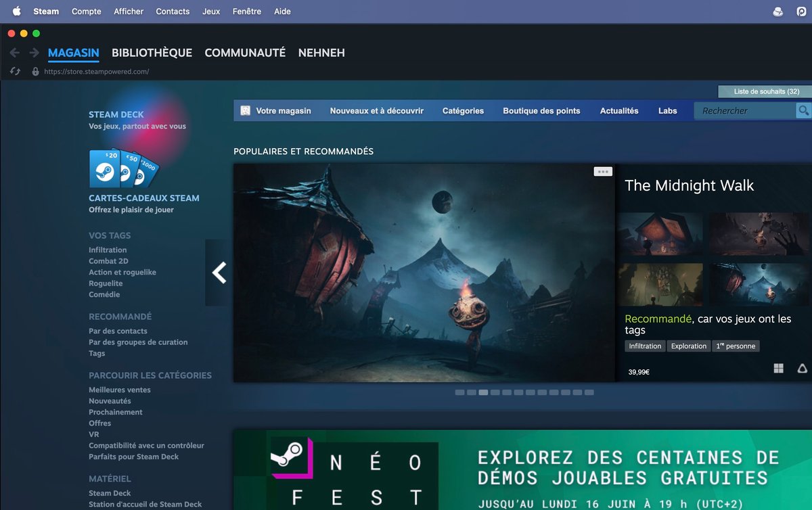Select the last carousel page dot
The height and width of the screenshot is (510, 812).
click(x=589, y=392)
